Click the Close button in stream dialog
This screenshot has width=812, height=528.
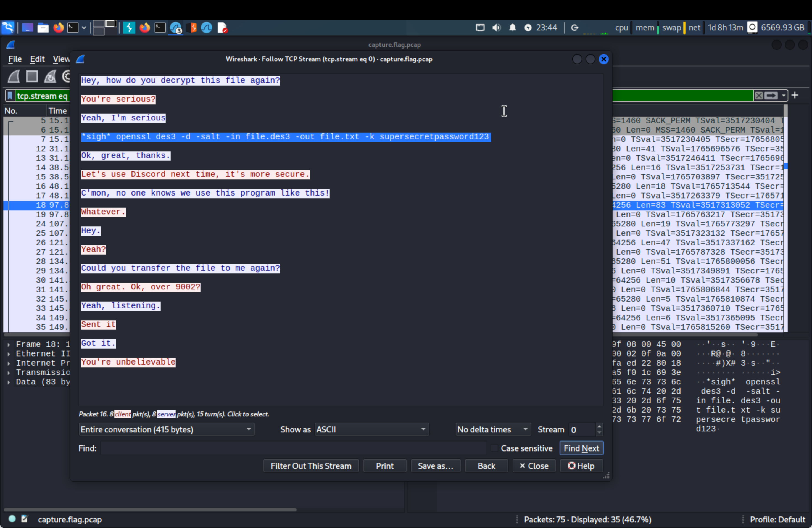click(534, 466)
